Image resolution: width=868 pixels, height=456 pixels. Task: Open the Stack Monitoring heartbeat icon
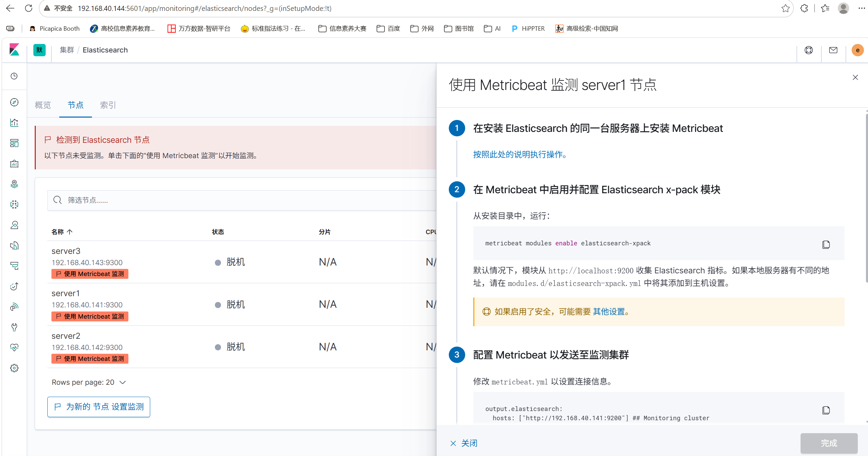coord(14,348)
